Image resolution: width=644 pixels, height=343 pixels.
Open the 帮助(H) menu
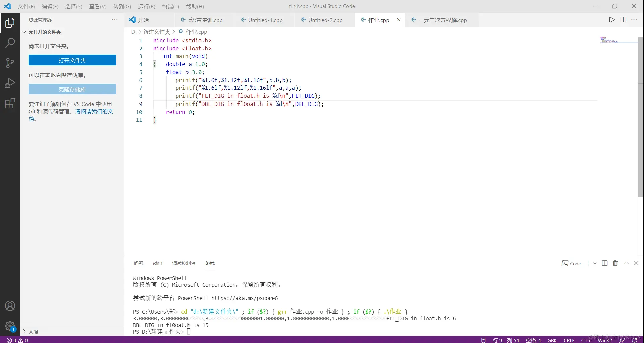(195, 6)
